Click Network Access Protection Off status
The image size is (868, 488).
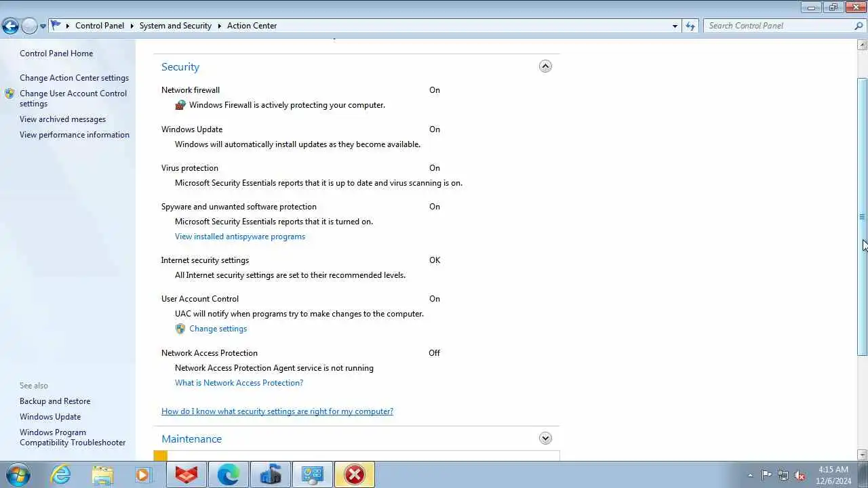(x=435, y=353)
